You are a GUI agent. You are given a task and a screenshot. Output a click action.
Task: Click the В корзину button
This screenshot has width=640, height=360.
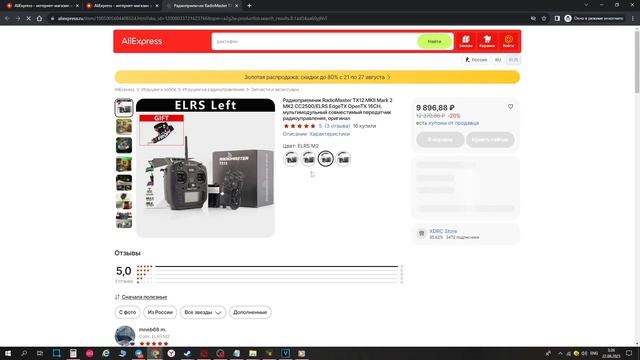click(x=440, y=140)
